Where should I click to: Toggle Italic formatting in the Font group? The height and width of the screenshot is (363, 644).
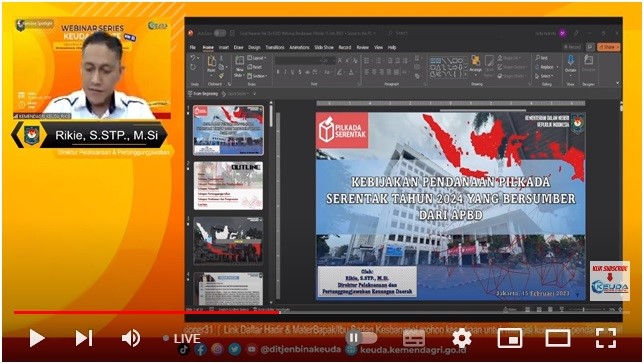tap(285, 72)
